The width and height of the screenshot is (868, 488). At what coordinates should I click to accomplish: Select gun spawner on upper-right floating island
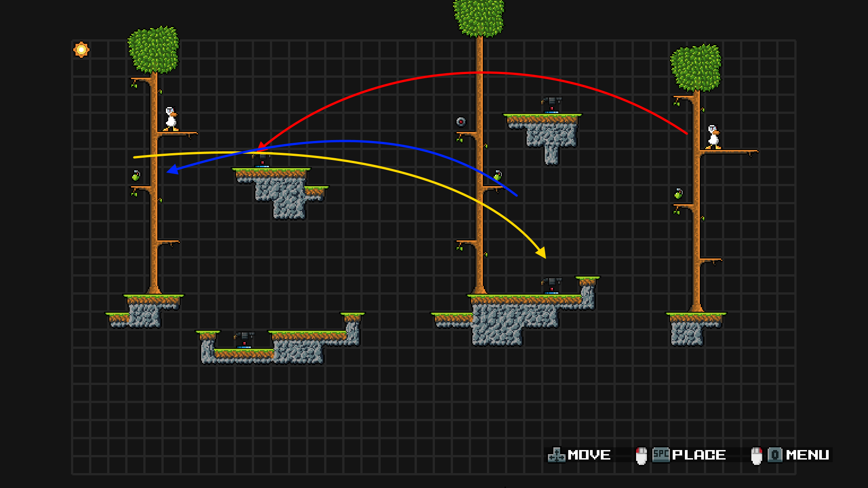[x=552, y=105]
